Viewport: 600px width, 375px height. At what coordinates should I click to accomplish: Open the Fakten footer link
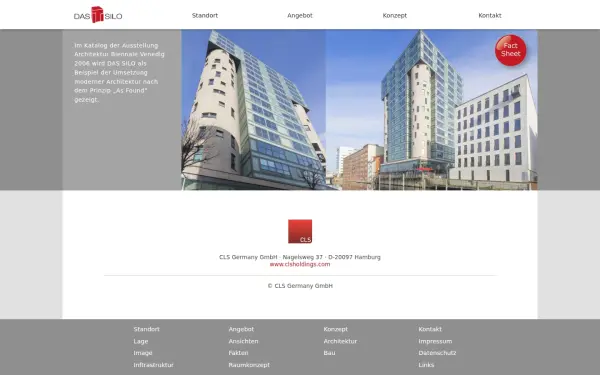238,353
